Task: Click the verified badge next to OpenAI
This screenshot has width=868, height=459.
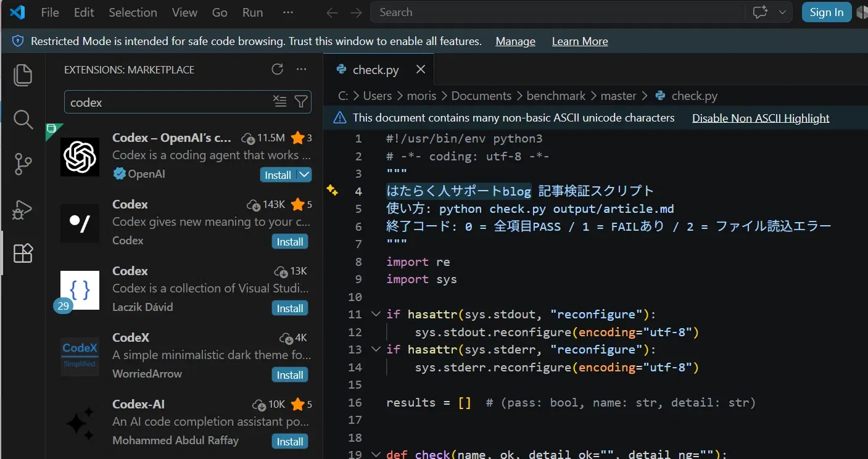Action: (x=119, y=174)
